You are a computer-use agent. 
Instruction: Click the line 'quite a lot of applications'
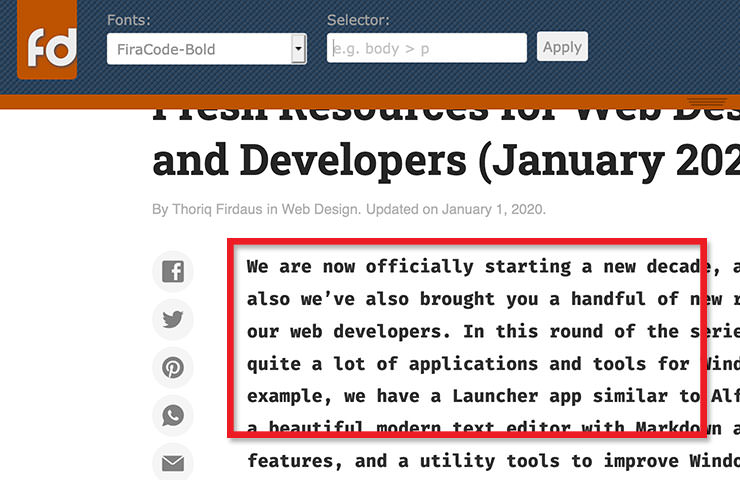point(493,364)
